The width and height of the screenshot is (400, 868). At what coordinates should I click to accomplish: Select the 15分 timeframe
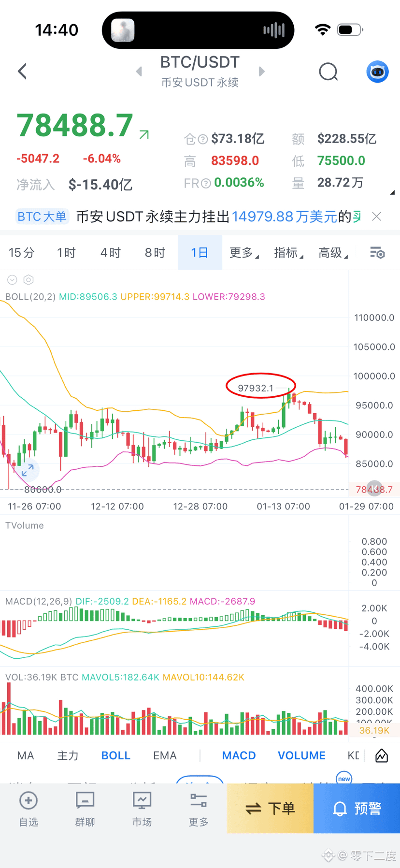click(x=22, y=253)
